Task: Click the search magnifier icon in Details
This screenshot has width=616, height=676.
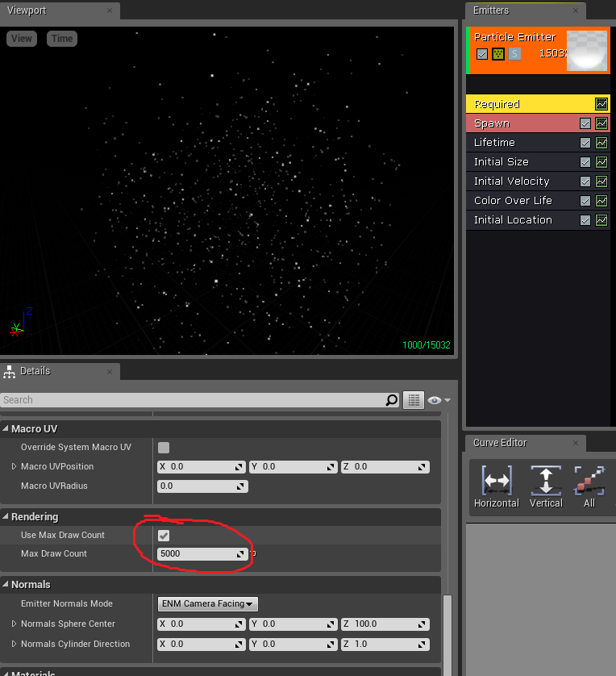Action: click(392, 400)
